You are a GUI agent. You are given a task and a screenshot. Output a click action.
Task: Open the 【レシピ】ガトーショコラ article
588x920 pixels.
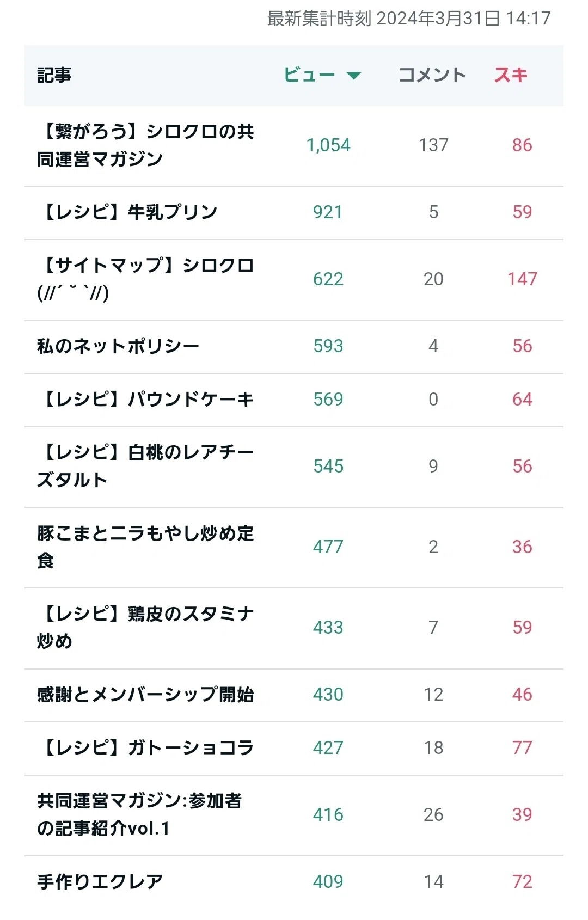coord(145,748)
